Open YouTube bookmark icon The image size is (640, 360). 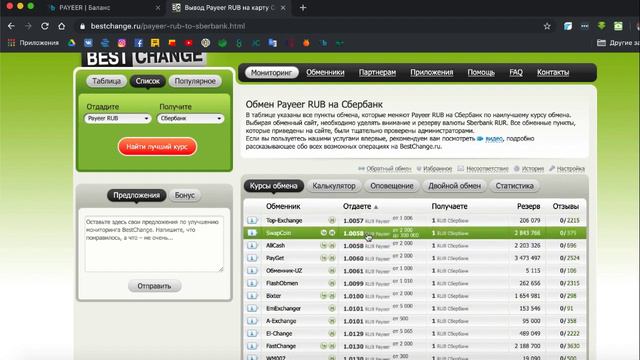[x=189, y=43]
